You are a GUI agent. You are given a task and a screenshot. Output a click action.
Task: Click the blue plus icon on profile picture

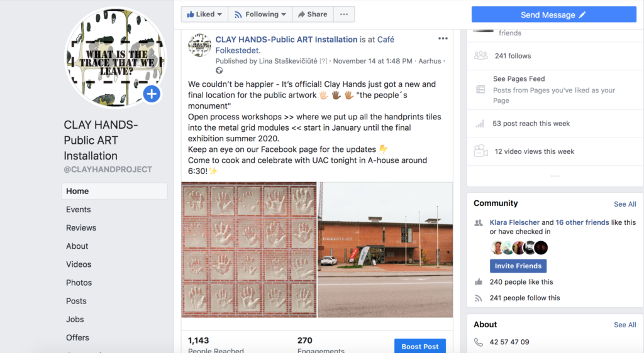coord(152,94)
